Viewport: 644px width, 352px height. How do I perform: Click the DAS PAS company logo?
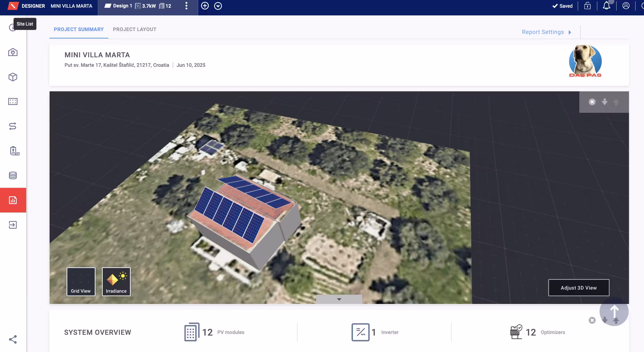(x=585, y=61)
